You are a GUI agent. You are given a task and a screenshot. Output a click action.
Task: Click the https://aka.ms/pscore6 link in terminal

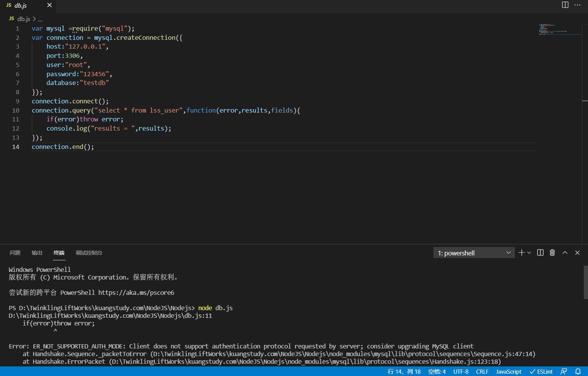tap(136, 293)
